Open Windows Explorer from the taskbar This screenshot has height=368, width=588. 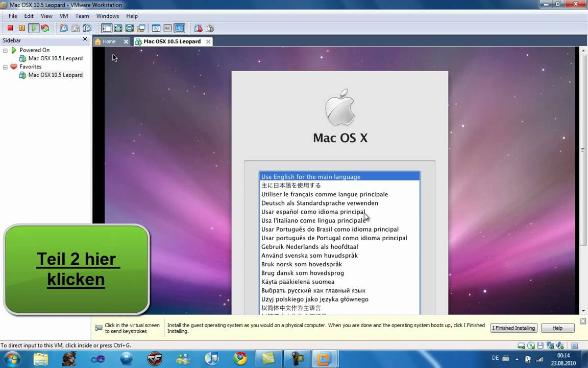[41, 359]
